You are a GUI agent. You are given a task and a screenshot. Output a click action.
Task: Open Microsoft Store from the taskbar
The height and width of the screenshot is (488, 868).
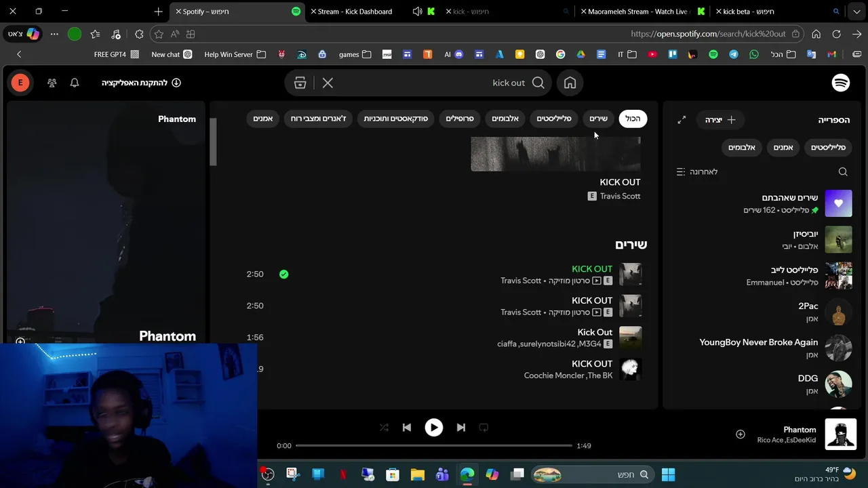point(392,474)
